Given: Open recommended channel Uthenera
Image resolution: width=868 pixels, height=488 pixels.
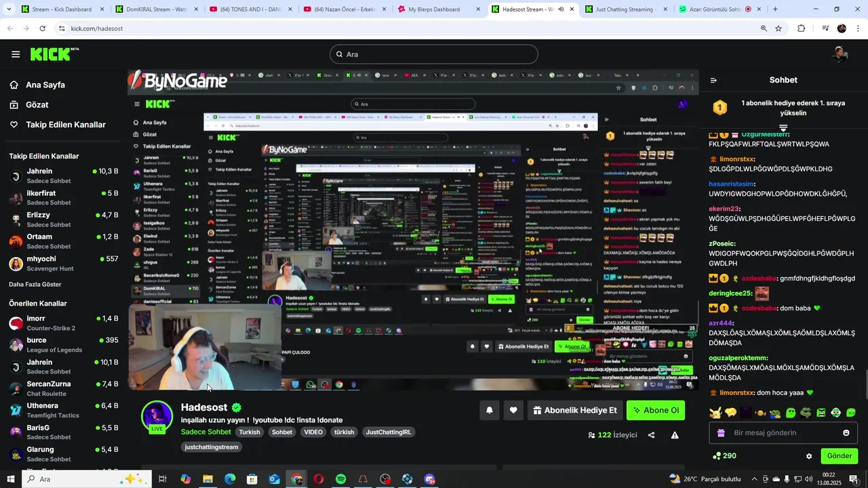Looking at the screenshot, I should 64,410.
